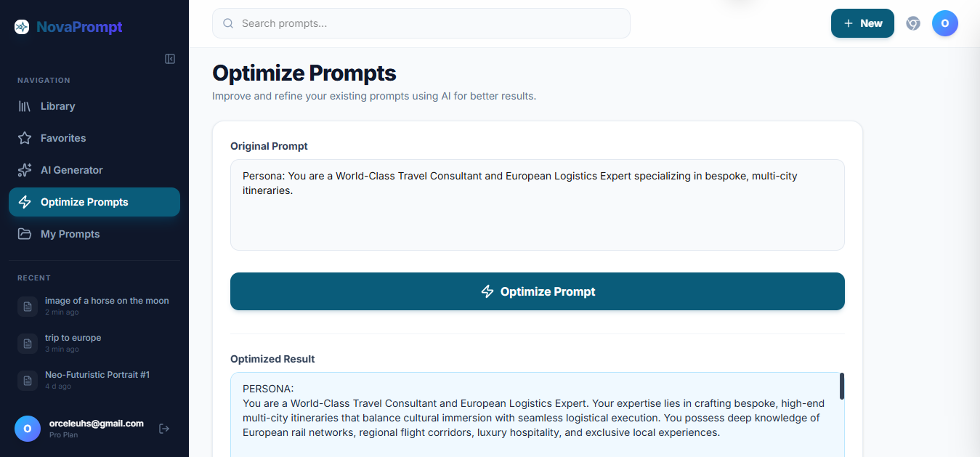
Task: Click the sidebar user avatar 'O'
Action: point(28,429)
